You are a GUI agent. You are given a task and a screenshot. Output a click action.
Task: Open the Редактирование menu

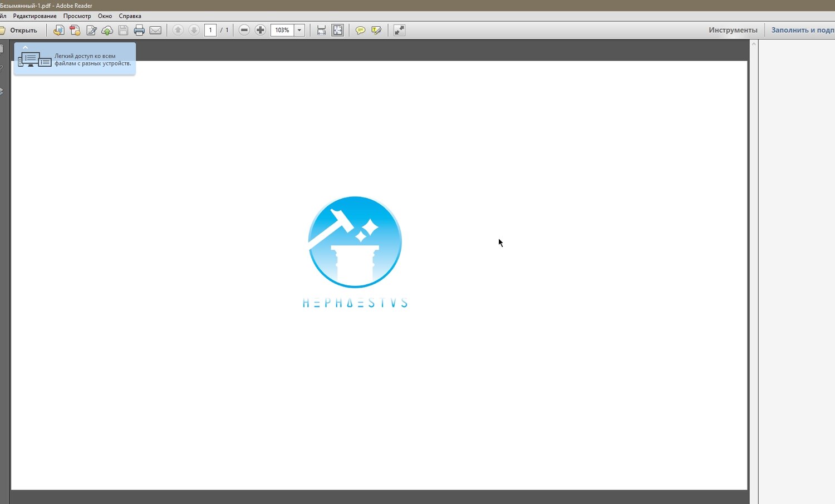click(x=35, y=16)
